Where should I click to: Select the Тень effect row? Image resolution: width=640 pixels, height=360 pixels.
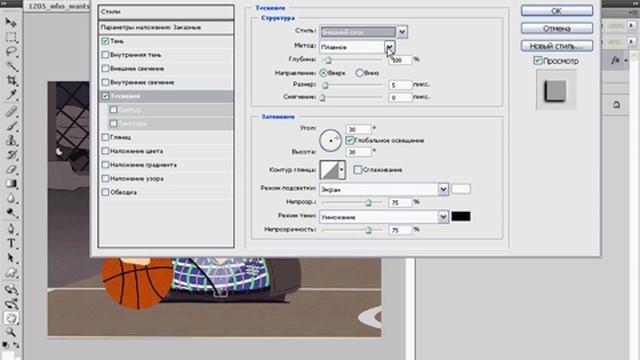[166, 41]
